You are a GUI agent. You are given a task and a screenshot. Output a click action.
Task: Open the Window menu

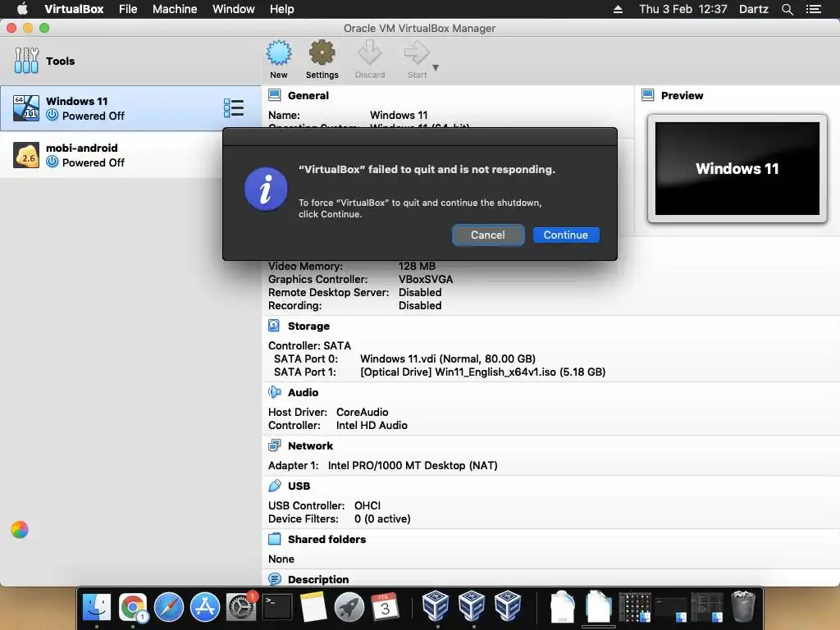coord(234,9)
